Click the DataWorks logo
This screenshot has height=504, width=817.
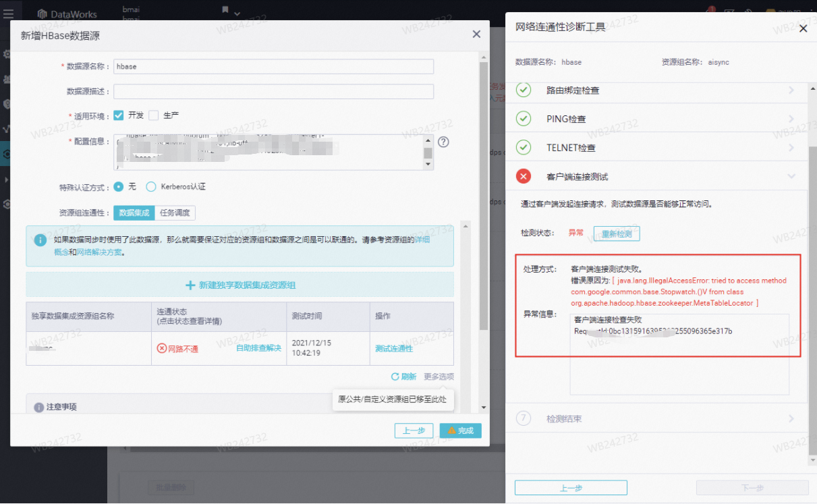click(67, 13)
